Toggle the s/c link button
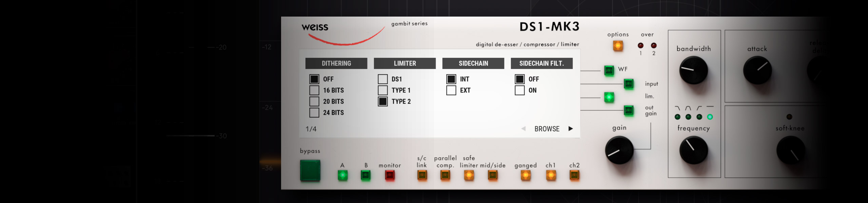Viewport: 868px width, 203px height. coord(422,175)
